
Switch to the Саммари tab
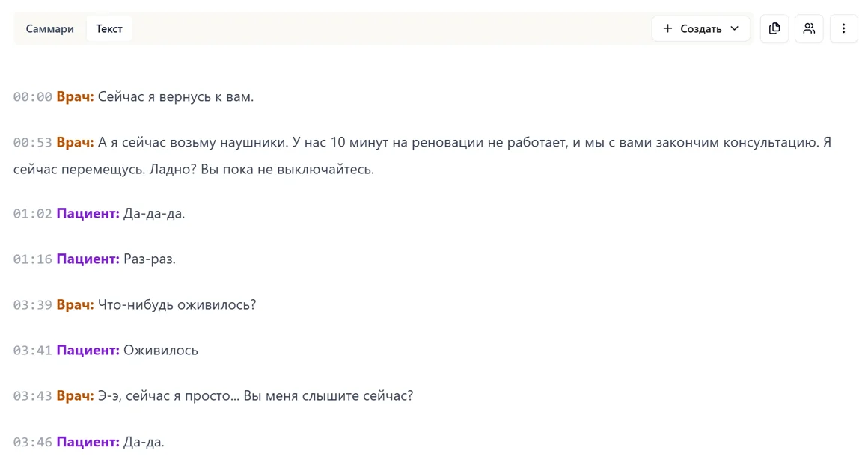(49, 28)
